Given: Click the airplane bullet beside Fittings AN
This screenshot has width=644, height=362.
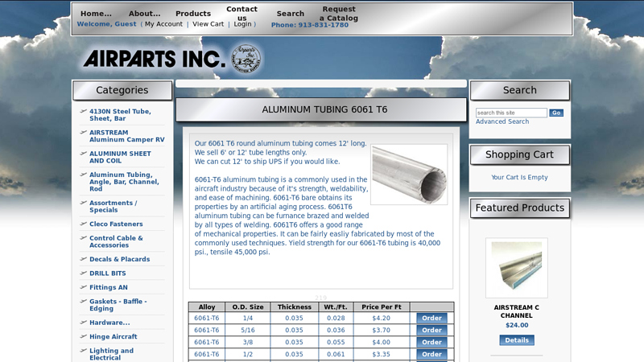Looking at the screenshot, I should pos(84,287).
